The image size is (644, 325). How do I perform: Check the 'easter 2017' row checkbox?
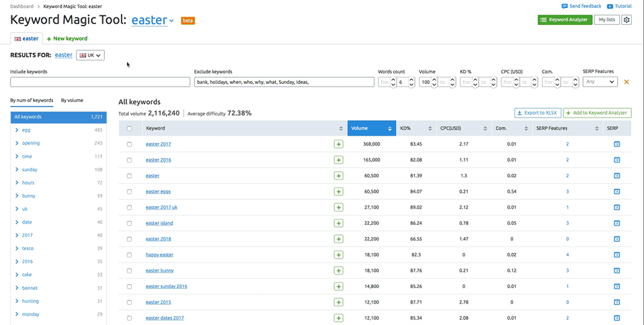point(129,144)
